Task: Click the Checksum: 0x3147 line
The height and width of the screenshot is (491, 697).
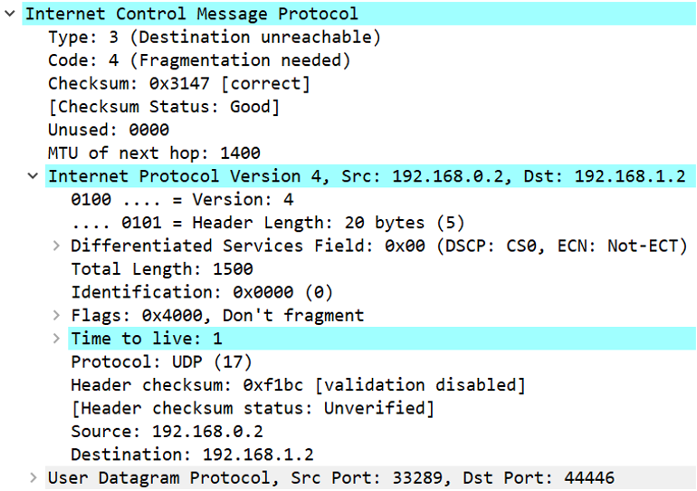Action: point(179,84)
